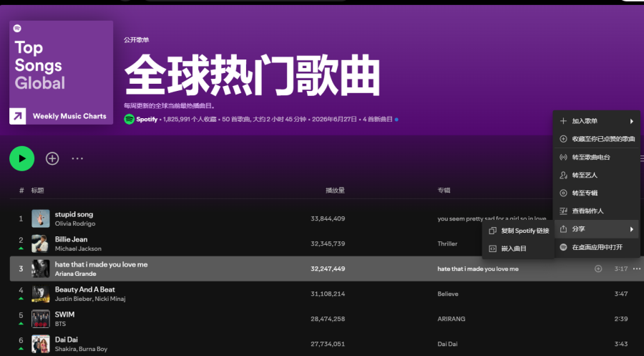
Task: Select 在桌面应用中打开
Action: coord(596,247)
